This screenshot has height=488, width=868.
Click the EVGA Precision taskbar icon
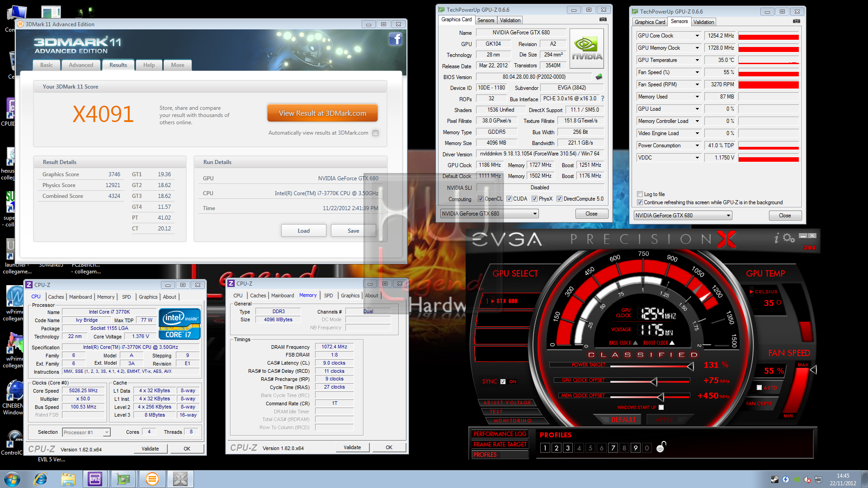[x=180, y=479]
